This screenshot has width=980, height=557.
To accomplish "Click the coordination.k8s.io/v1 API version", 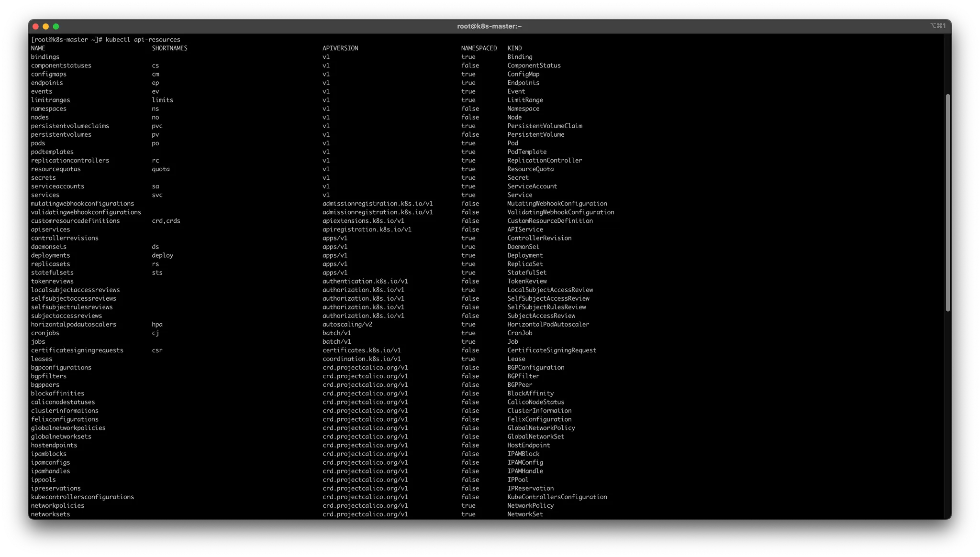I will [361, 359].
